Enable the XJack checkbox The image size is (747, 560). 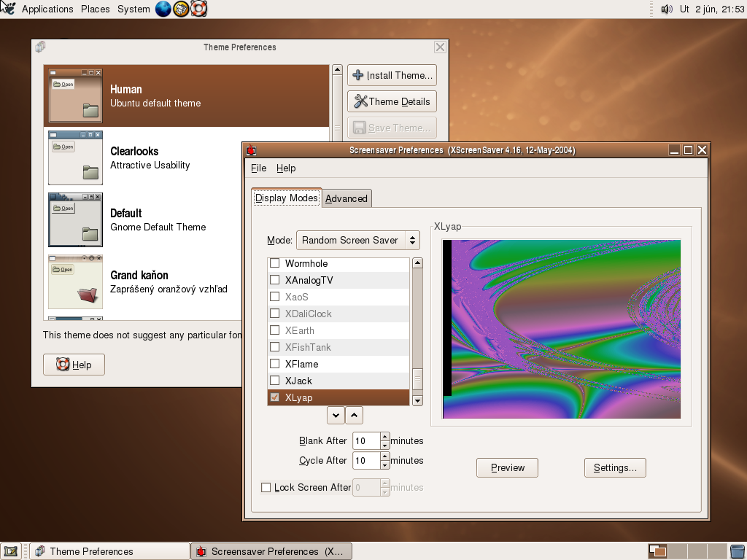pos(275,381)
